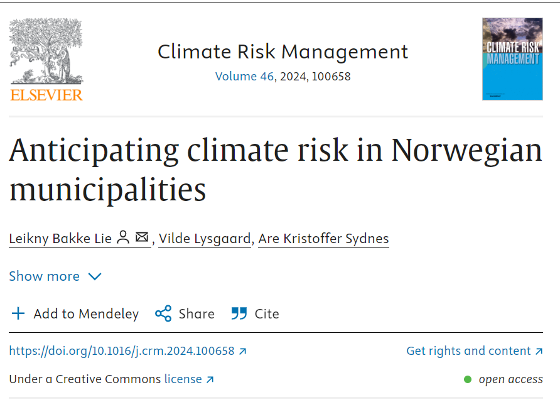Open the Climate Risk Management journal title
Viewport: 560px width, 407px height.
(282, 52)
